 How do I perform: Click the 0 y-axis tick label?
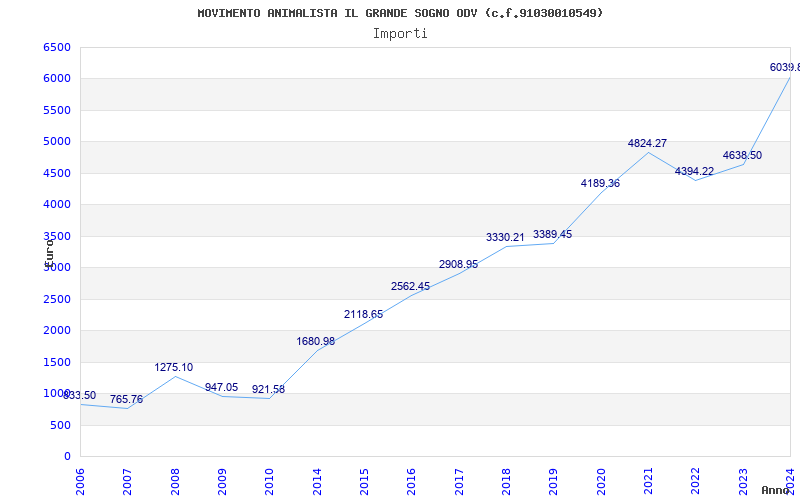tap(67, 457)
